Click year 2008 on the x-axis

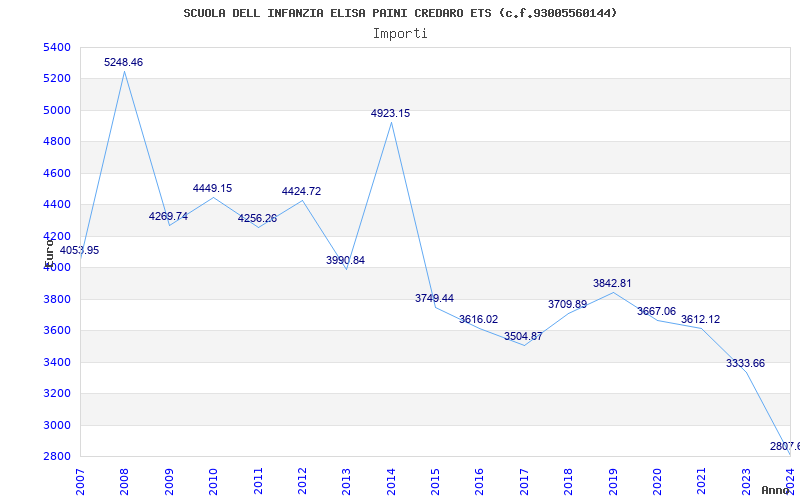(124, 482)
